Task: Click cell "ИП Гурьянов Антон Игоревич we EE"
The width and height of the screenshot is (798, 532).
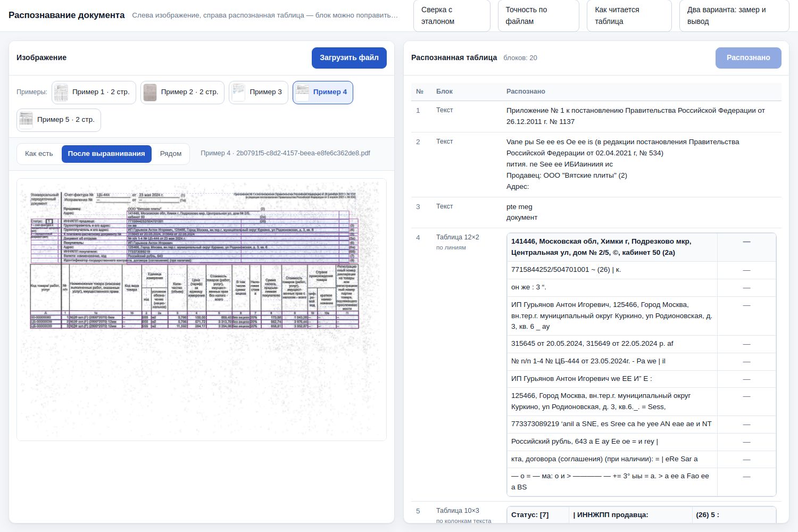Action: coord(612,379)
